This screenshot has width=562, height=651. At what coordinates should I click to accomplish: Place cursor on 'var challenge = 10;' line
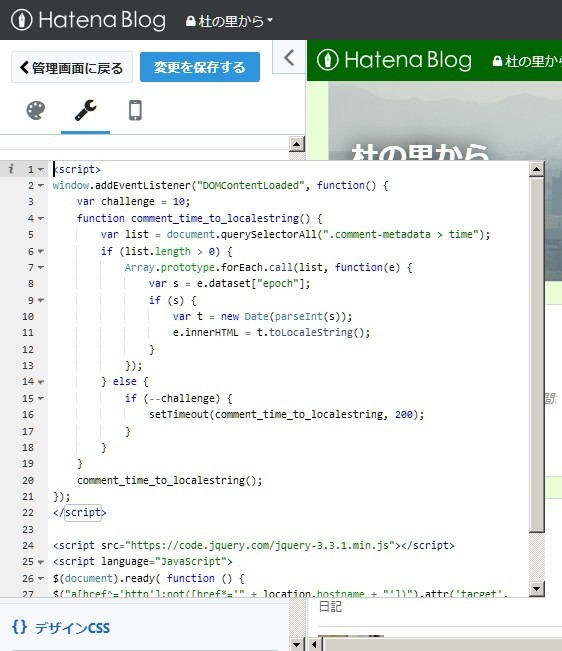coord(133,201)
